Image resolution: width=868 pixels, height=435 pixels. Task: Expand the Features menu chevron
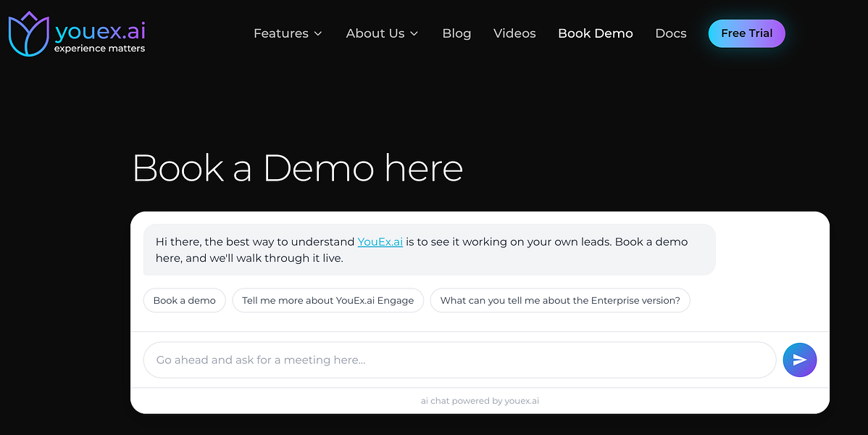point(318,34)
